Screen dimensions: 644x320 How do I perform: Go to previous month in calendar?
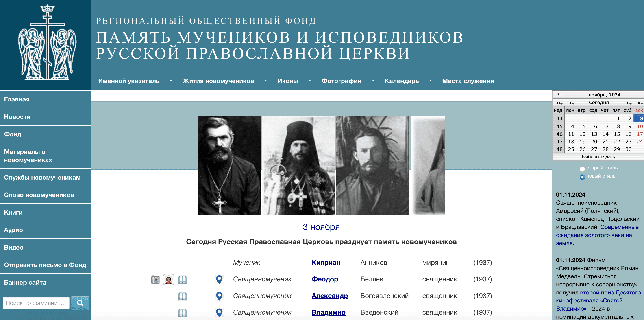pos(571,103)
